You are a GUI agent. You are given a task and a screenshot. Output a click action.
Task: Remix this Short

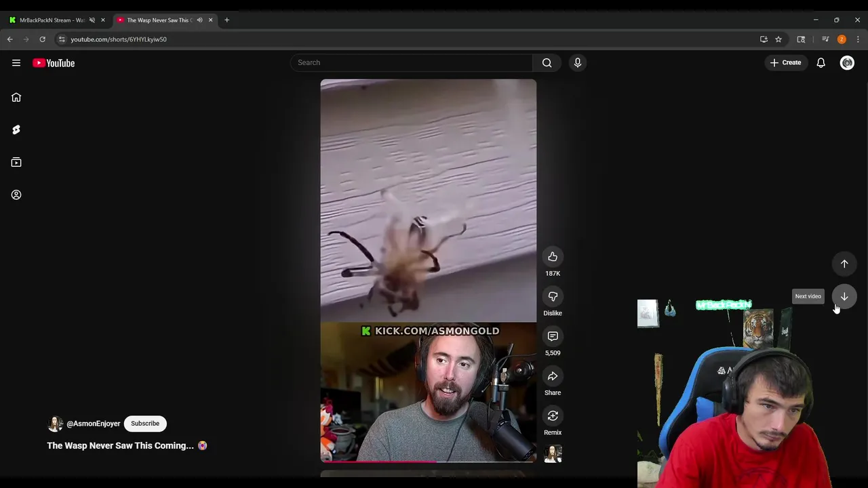(553, 415)
